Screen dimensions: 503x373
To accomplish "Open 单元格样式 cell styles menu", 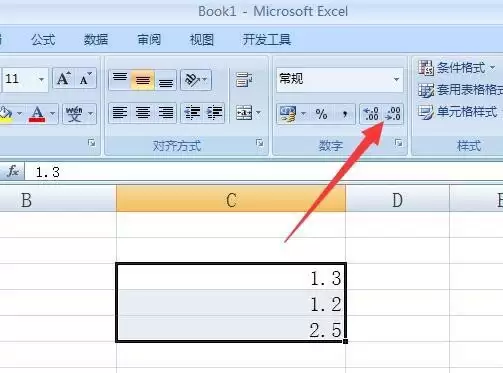I will 458,112.
